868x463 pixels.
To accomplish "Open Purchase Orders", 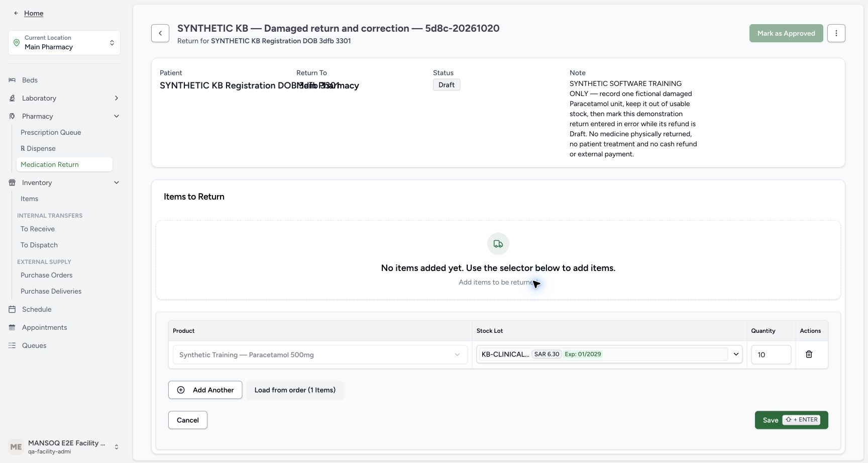I will coord(46,275).
